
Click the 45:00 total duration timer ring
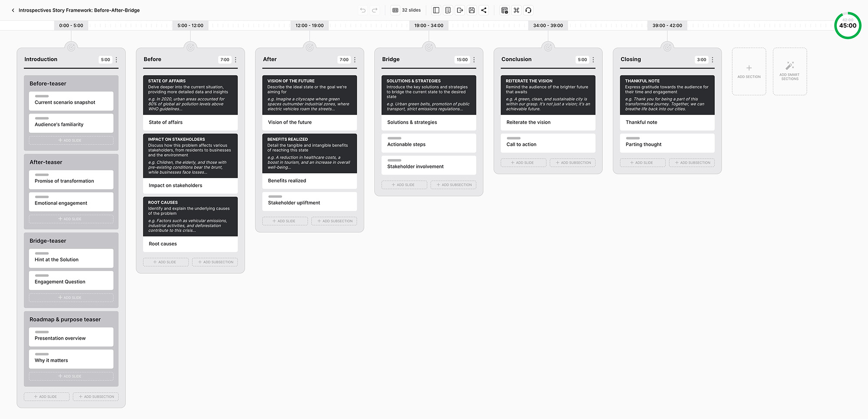(x=848, y=26)
